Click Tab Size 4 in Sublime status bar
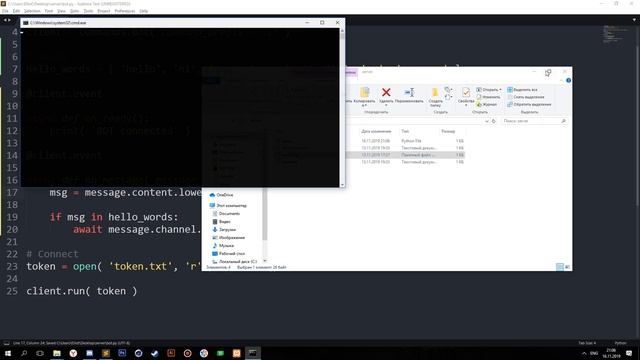 [x=587, y=343]
